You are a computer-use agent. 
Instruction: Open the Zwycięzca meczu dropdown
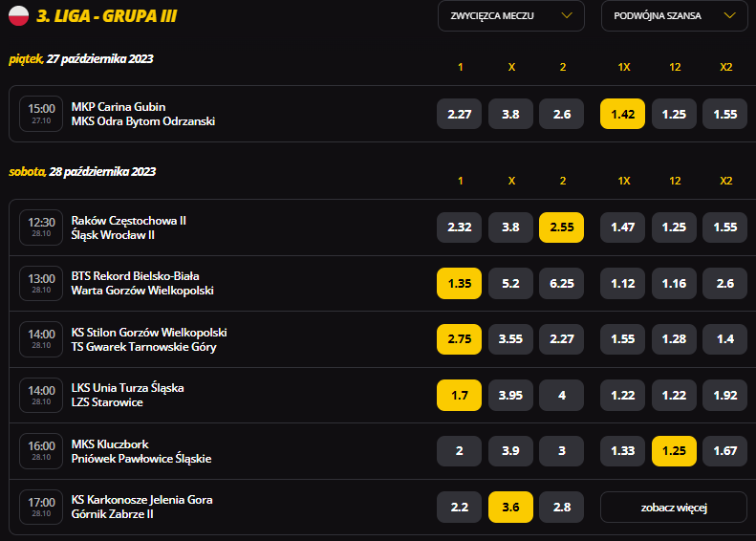511,16
